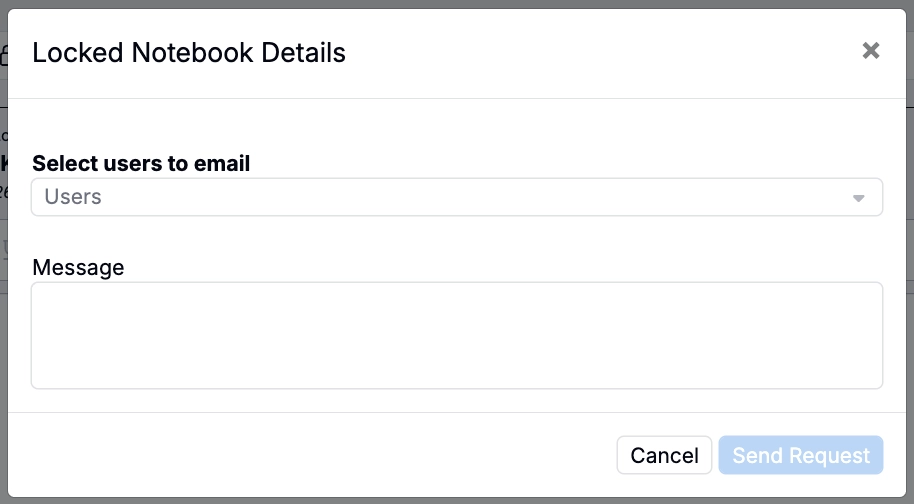Click the X icon in dialog header
Image resolution: width=914 pixels, height=504 pixels.
click(870, 51)
